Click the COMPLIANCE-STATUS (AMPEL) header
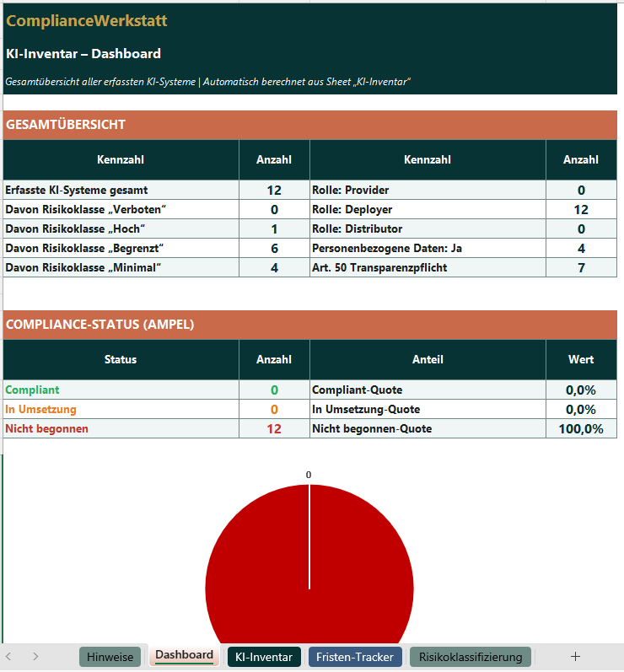This screenshot has width=624, height=672. click(100, 325)
